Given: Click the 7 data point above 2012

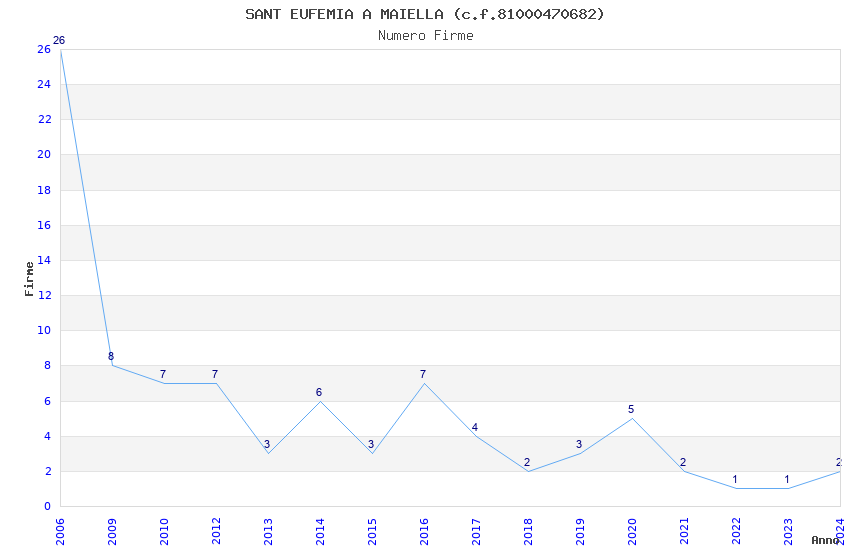Looking at the screenshot, I should point(215,374).
